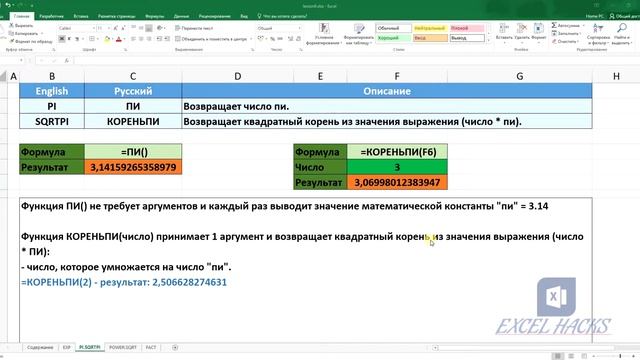Image resolution: width=640 pixels, height=360 pixels.
Task: Cut selection with the Вырезать scissors button
Action: point(21,25)
